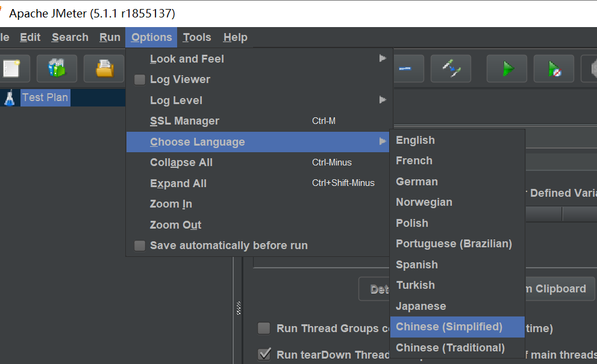Select English language
The width and height of the screenshot is (597, 364).
click(x=457, y=140)
